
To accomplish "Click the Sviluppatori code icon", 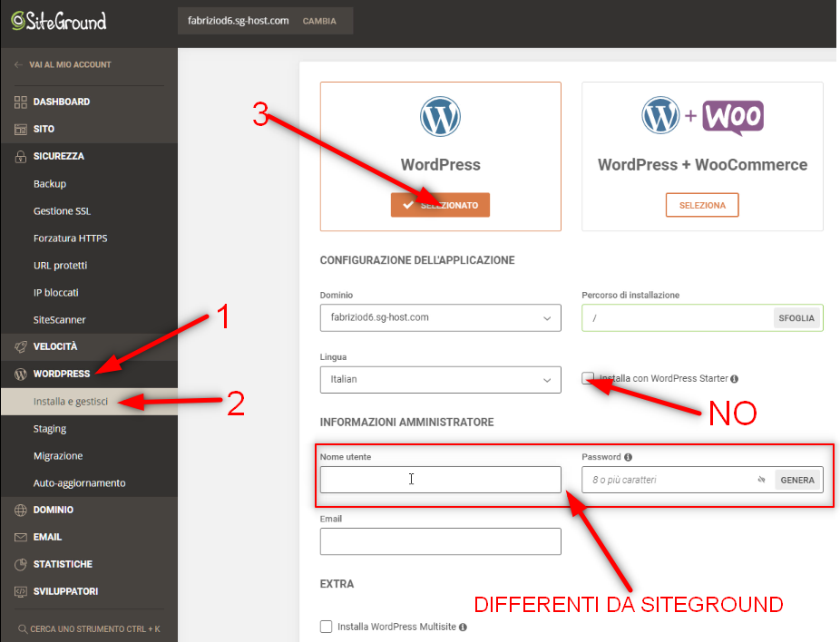I will (x=20, y=591).
